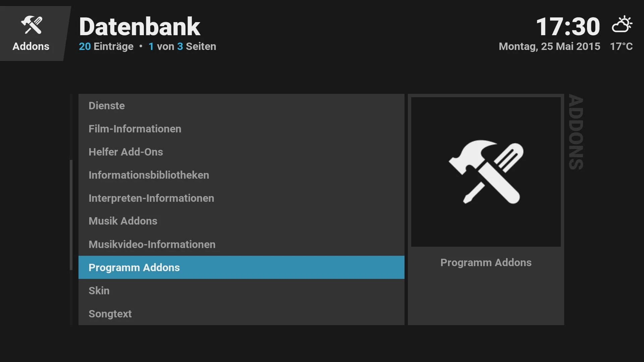
Task: Click the 17°C temperature reading
Action: point(621,46)
